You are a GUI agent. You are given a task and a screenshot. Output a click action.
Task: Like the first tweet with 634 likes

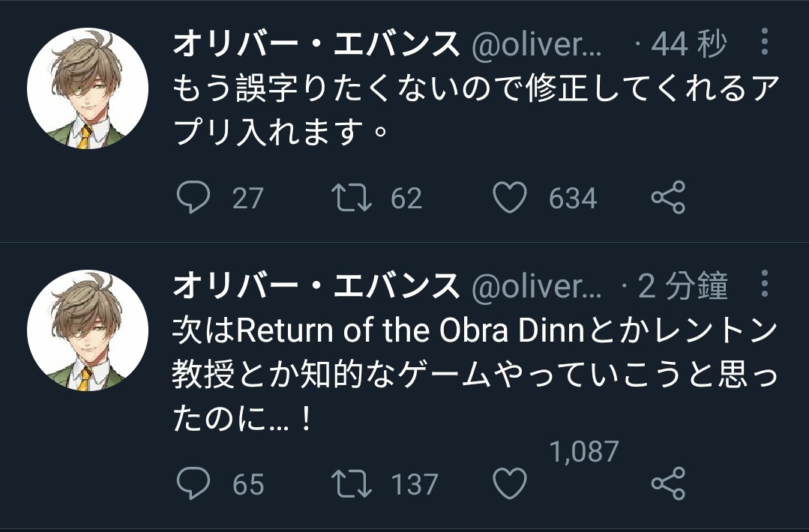(510, 197)
